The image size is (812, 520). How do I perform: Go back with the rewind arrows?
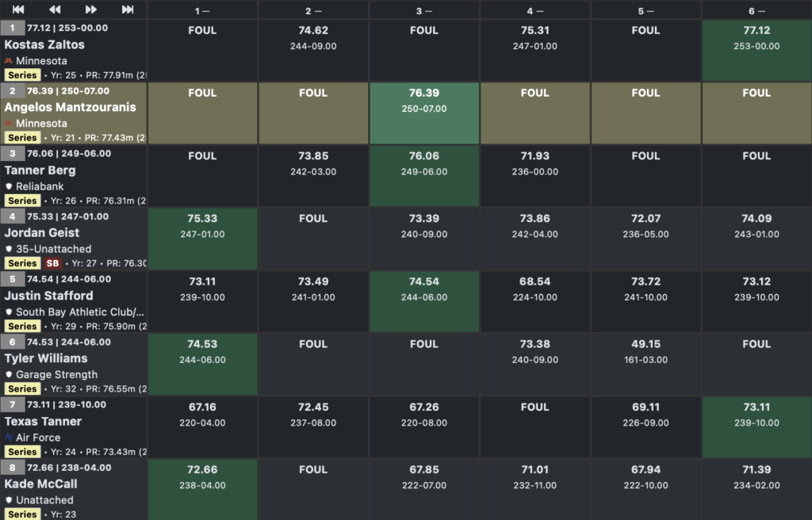55,10
